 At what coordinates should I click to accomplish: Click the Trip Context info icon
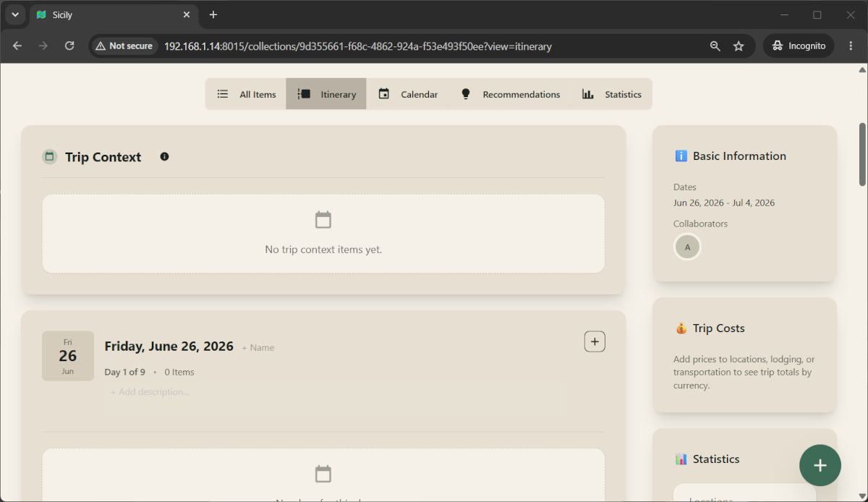pyautogui.click(x=164, y=156)
